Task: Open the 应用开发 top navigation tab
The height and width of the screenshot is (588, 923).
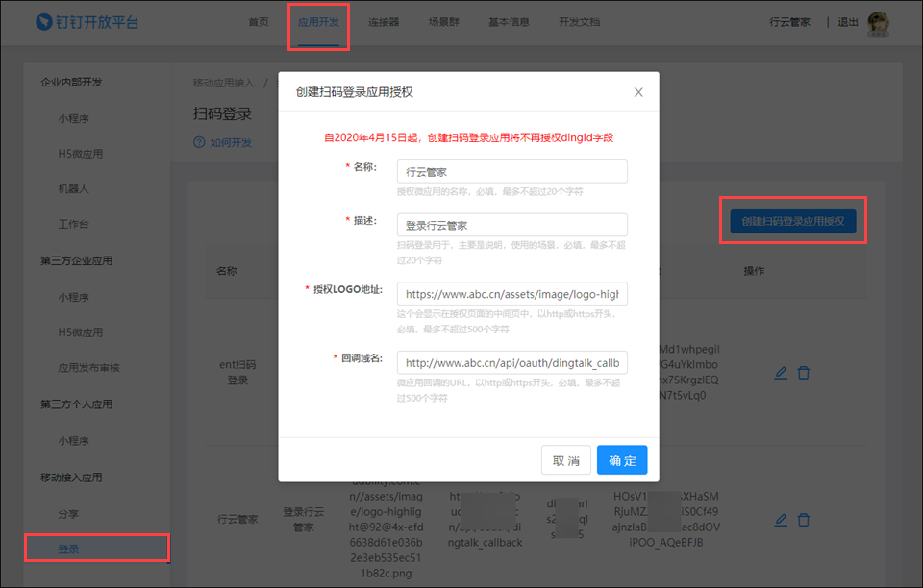Action: tap(318, 22)
